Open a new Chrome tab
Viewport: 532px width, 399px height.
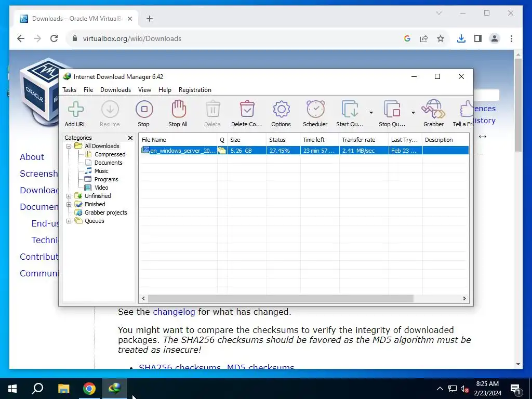150,19
